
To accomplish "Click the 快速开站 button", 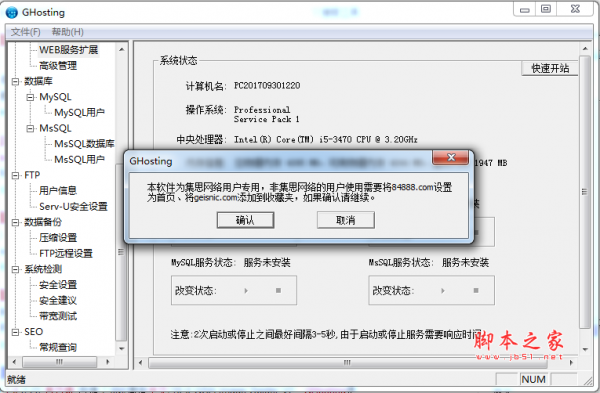I will click(550, 68).
